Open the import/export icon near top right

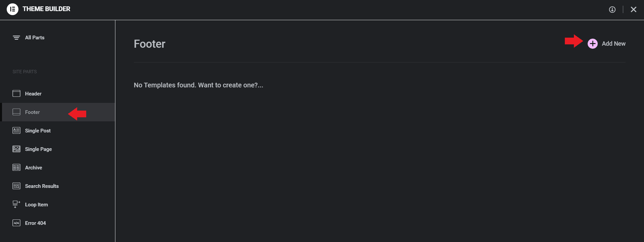tap(612, 9)
